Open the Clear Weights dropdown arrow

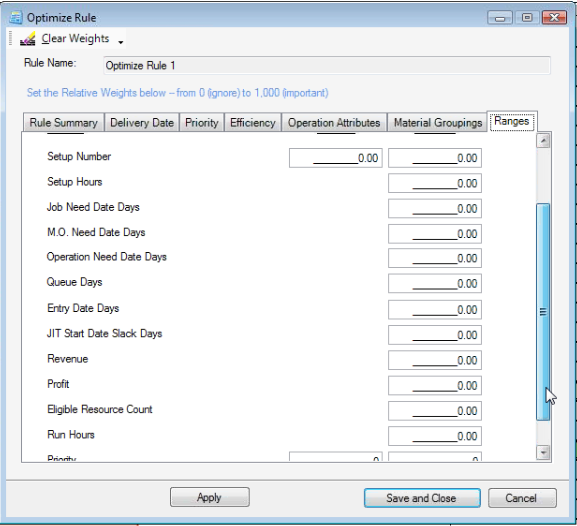[x=121, y=42]
